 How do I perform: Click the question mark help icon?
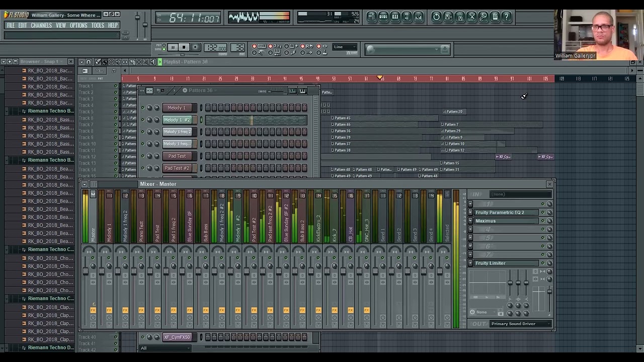pos(507,17)
